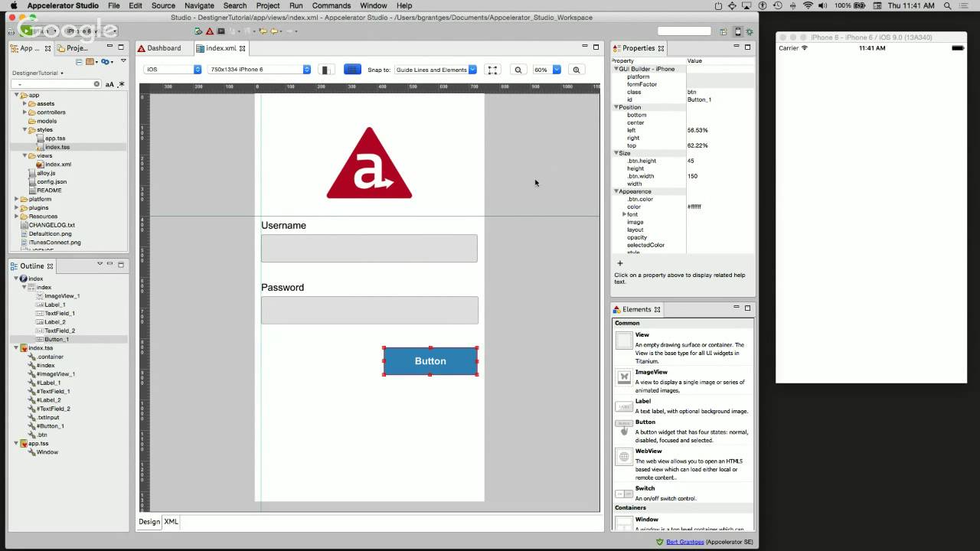This screenshot has height=551, width=980.
Task: Toggle regular expression filter asterisk
Action: pos(120,84)
